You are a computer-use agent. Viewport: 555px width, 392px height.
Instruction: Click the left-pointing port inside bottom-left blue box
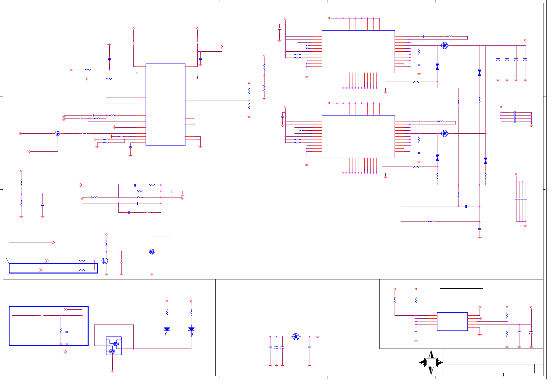coord(66,309)
